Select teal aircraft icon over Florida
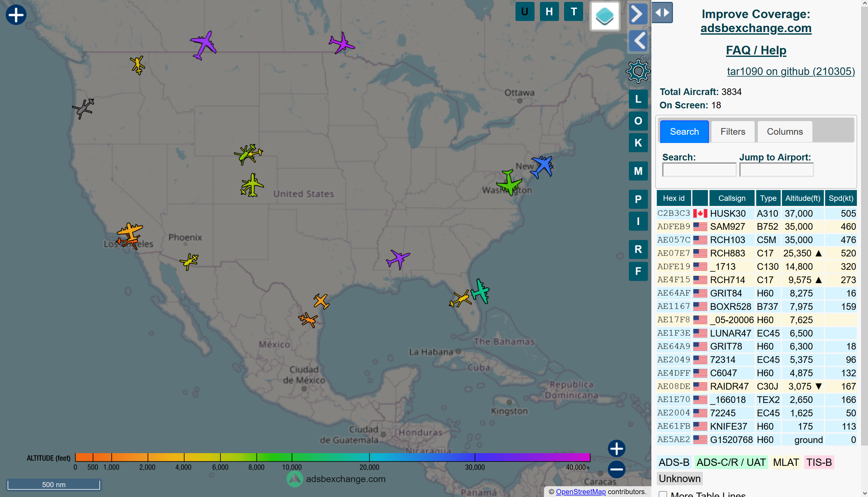 [481, 291]
